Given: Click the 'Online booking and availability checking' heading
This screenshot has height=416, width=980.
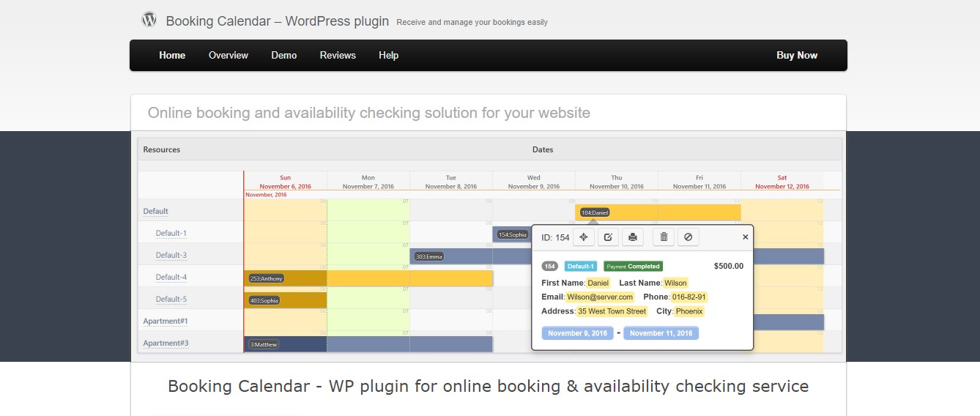Looking at the screenshot, I should (369, 113).
